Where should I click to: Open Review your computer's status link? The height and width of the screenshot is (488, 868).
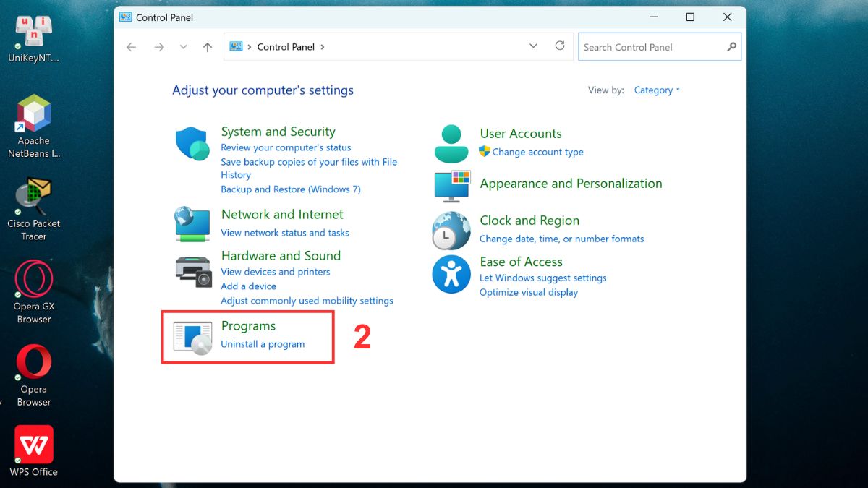tap(286, 147)
